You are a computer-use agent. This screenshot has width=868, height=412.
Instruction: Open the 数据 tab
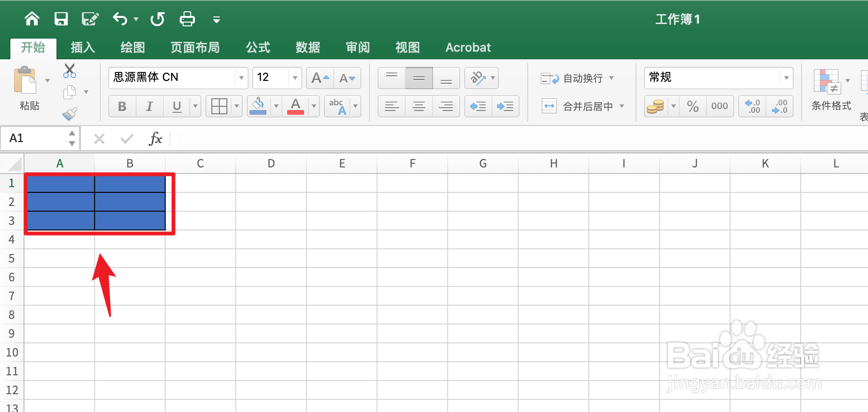[x=308, y=48]
